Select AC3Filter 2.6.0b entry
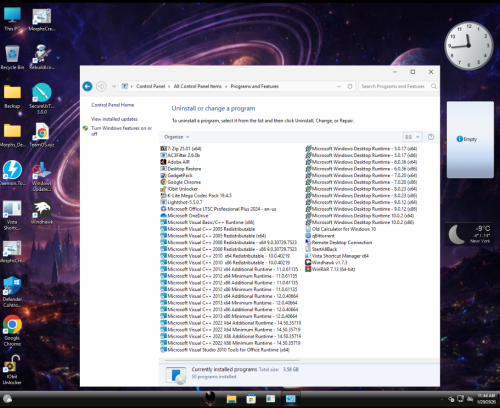 pos(180,155)
